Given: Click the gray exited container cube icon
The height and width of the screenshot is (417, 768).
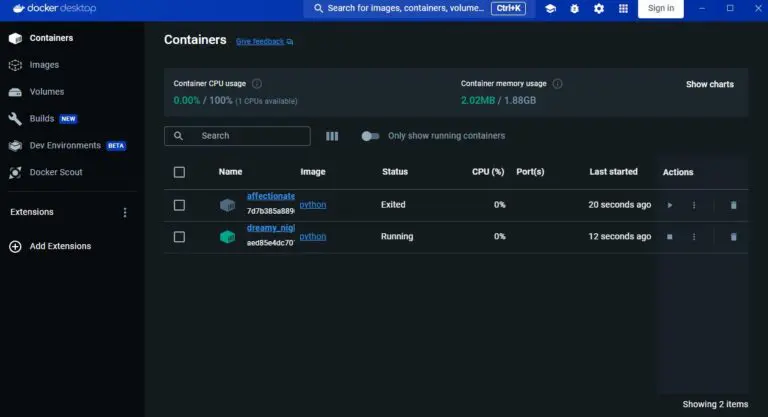Looking at the screenshot, I should click(x=227, y=205).
